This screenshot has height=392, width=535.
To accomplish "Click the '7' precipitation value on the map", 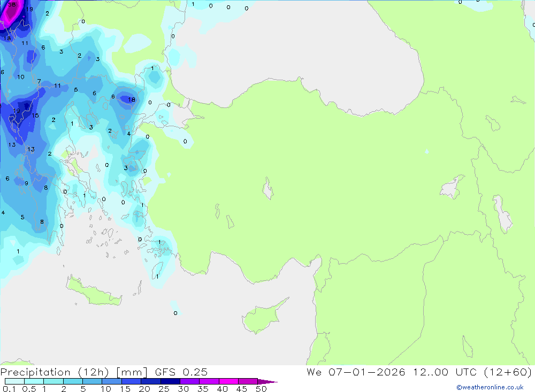I will coord(39,81).
